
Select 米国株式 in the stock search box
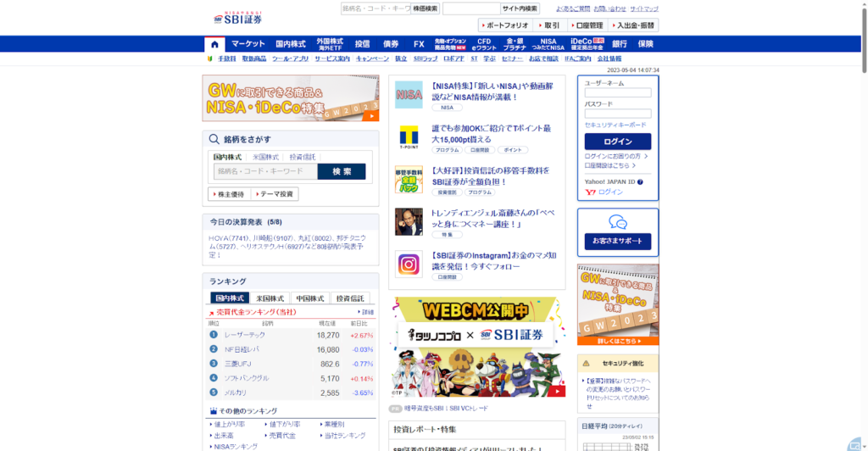pos(265,157)
